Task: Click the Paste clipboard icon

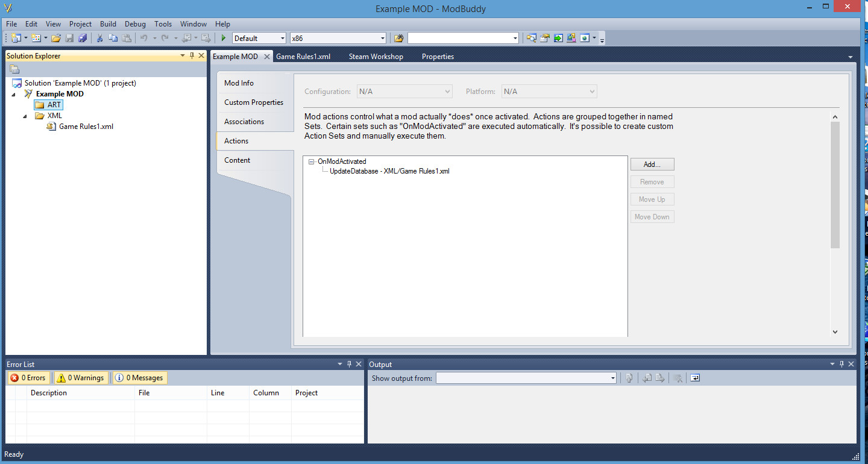Action: (127, 38)
